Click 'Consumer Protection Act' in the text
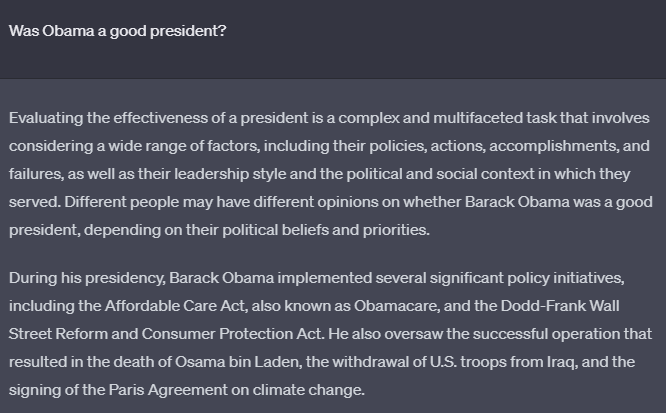Viewport: 666px width, 413px height. coord(232,334)
